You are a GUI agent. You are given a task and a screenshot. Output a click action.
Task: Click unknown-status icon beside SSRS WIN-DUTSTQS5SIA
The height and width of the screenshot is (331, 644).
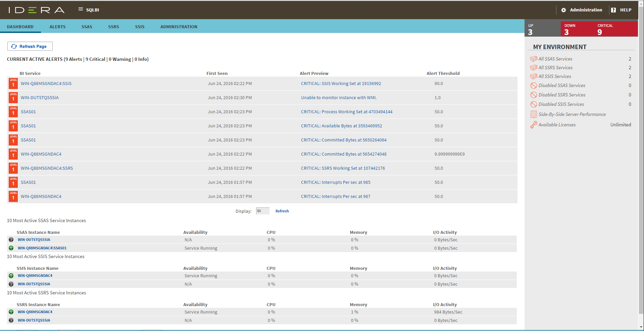[11, 320]
